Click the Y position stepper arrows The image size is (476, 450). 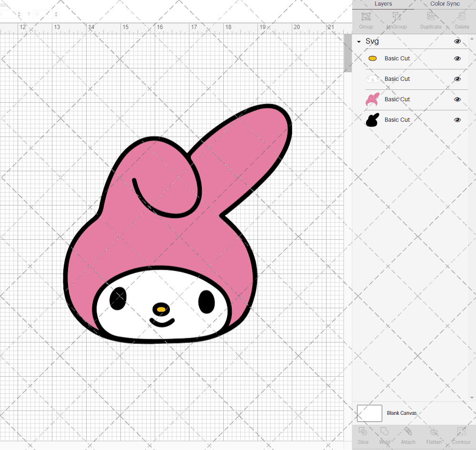(56, 14)
